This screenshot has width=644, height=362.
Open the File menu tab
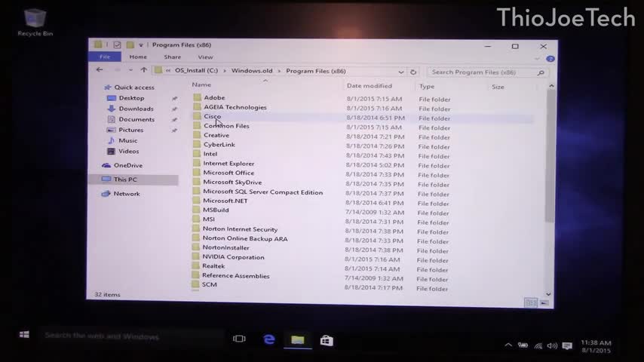[x=105, y=57]
